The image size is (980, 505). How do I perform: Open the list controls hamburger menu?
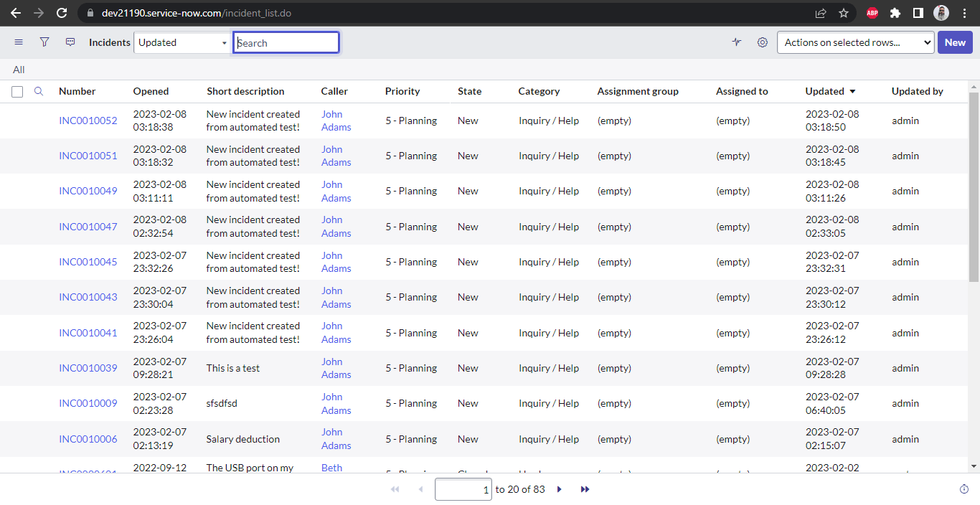point(19,42)
